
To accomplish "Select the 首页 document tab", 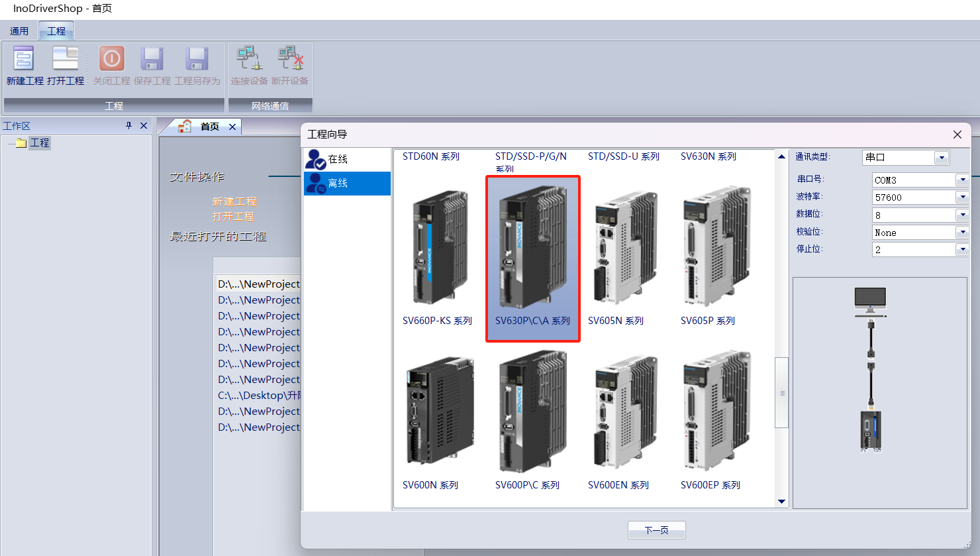I will [209, 127].
